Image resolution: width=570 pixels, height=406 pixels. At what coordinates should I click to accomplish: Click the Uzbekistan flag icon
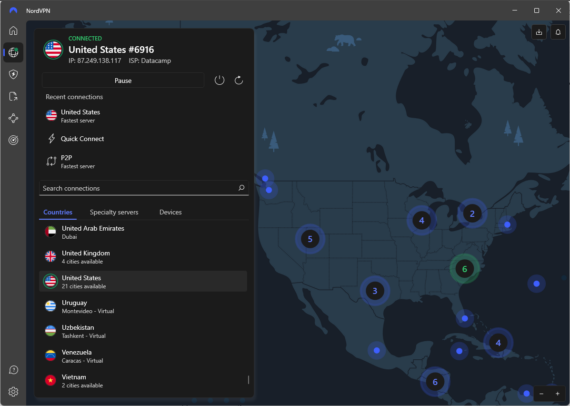50,331
